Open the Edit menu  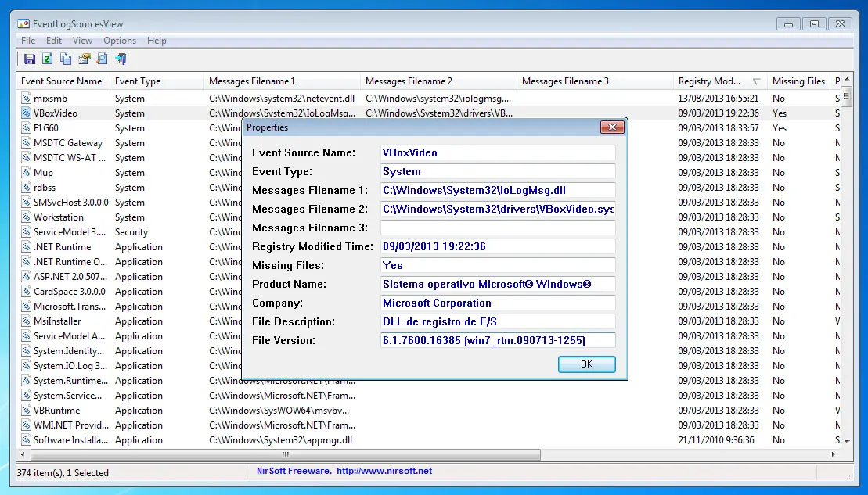[x=54, y=41]
